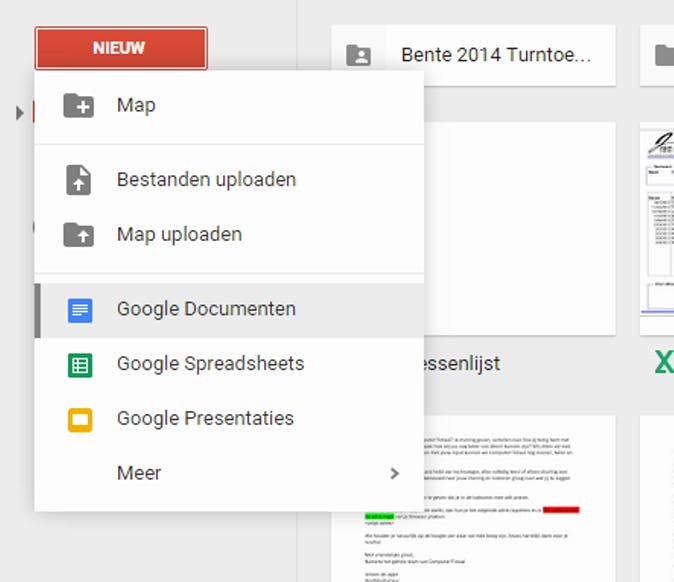This screenshot has height=582, width=674.
Task: Click the new folder plus icon beside Map
Action: pyautogui.click(x=79, y=105)
